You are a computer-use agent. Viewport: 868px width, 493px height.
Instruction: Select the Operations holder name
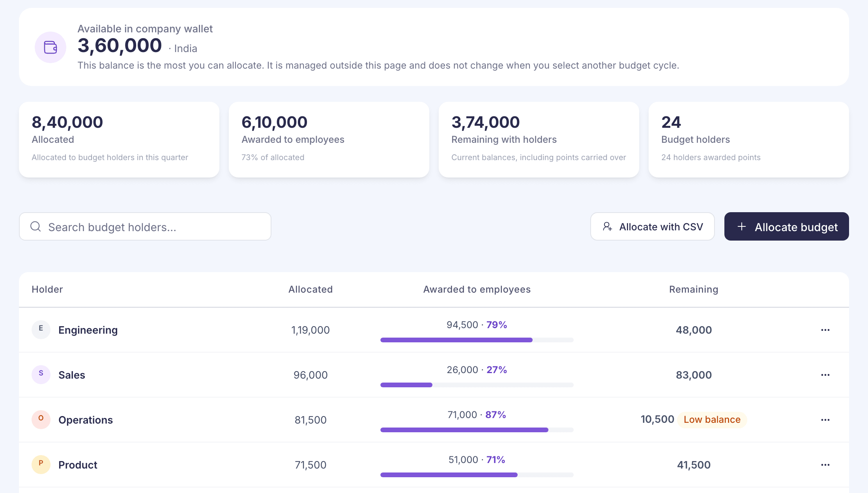click(x=86, y=420)
